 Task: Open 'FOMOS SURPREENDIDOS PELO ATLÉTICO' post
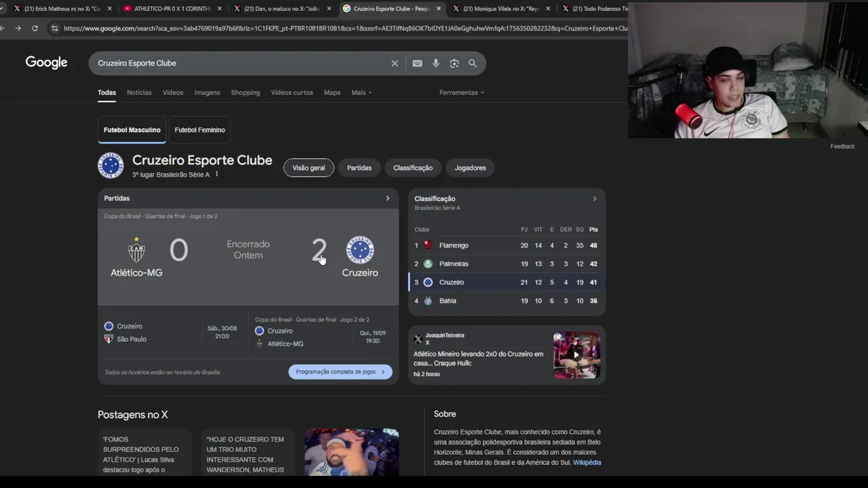[x=144, y=452]
